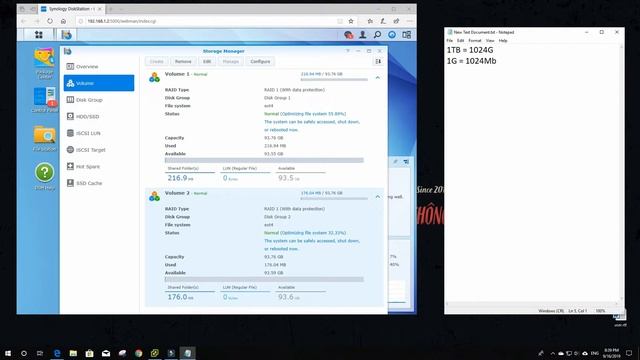Select the Synology DiskStation browser tab
The height and width of the screenshot is (360, 640).
pyautogui.click(x=72, y=9)
